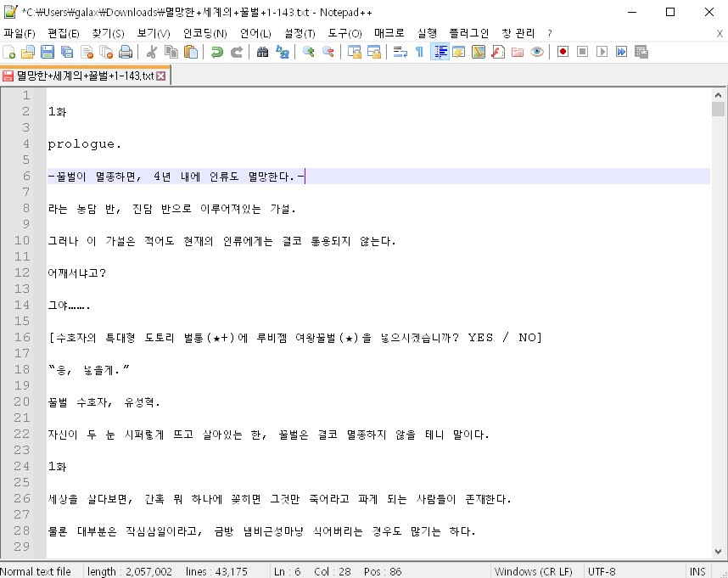
Task: Click the Zoom In magnifier icon
Action: point(308,52)
